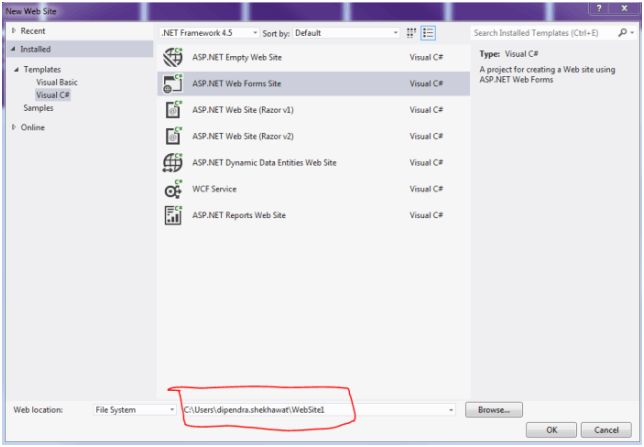Click the WCF Service gears icon

[173, 189]
